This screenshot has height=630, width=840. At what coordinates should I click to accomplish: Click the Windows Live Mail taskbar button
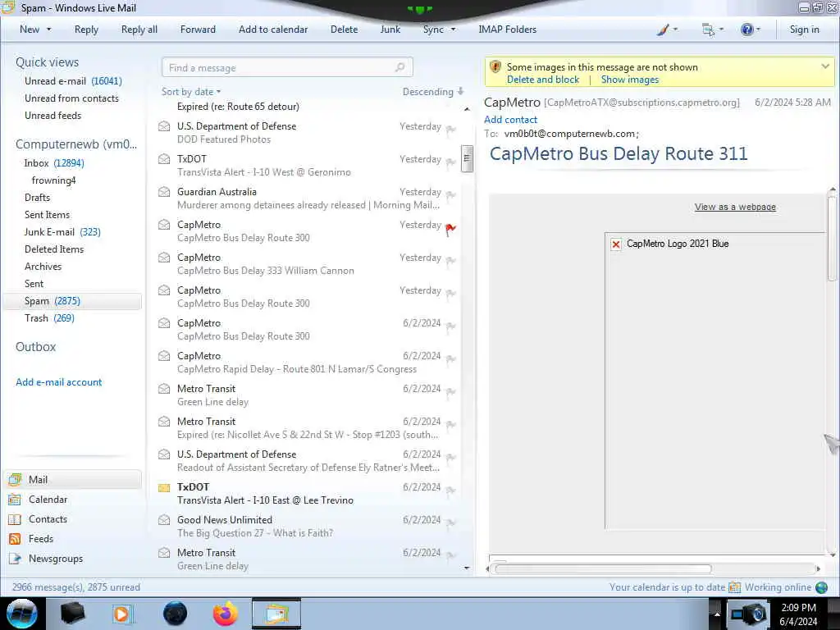coord(276,614)
